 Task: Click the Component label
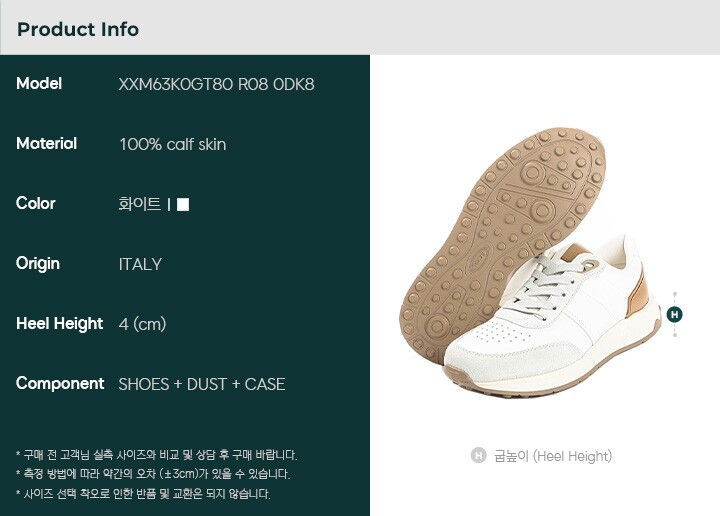[x=60, y=384]
